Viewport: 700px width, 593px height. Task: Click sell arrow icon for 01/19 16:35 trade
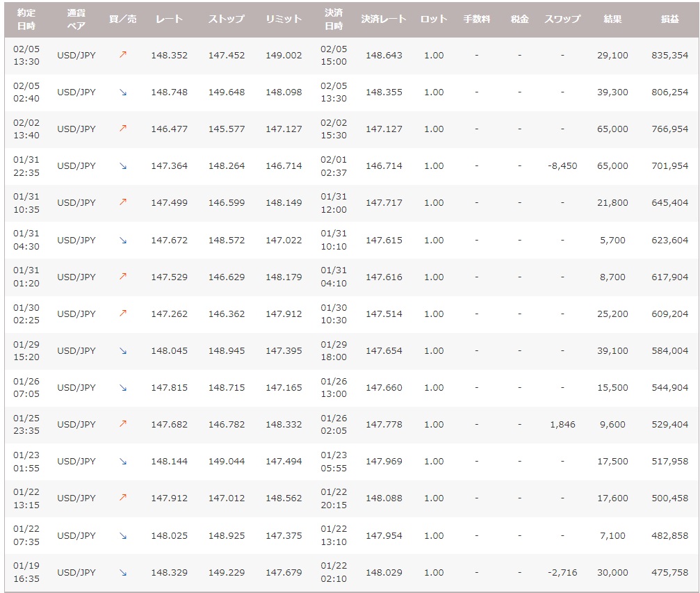point(123,572)
